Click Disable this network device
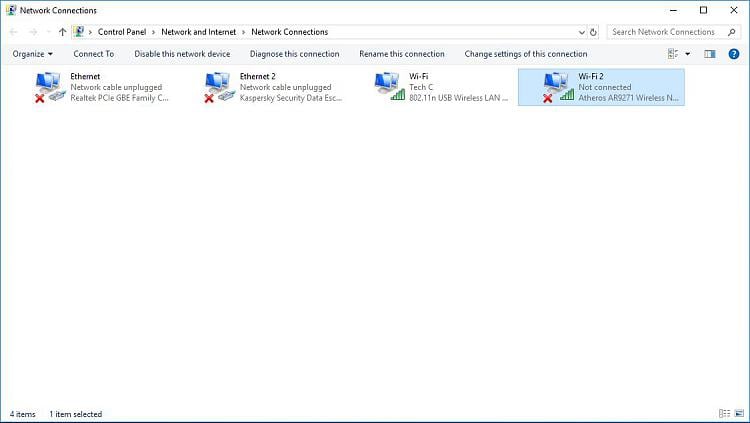 [x=182, y=54]
